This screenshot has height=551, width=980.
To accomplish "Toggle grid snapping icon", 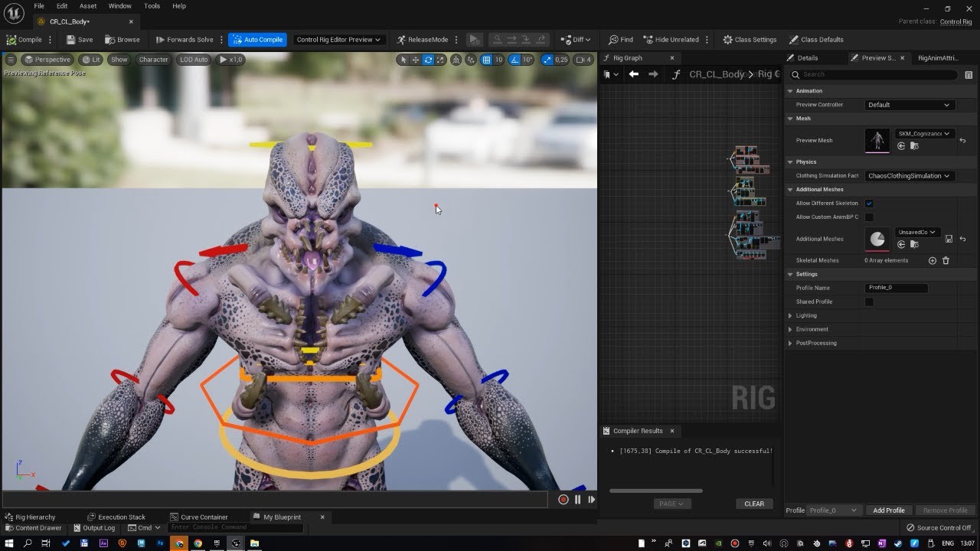I will point(486,60).
